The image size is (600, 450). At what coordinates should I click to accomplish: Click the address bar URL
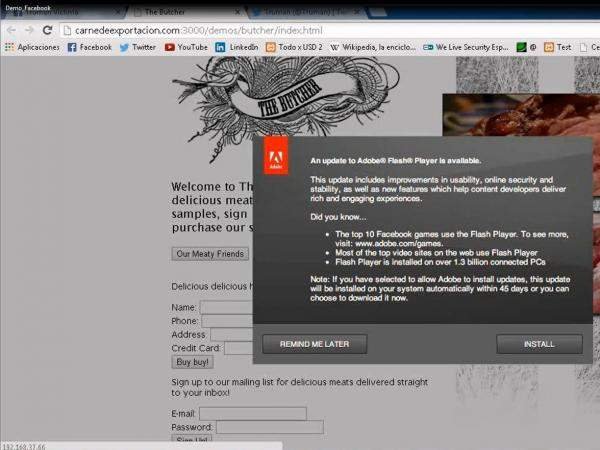(199, 30)
